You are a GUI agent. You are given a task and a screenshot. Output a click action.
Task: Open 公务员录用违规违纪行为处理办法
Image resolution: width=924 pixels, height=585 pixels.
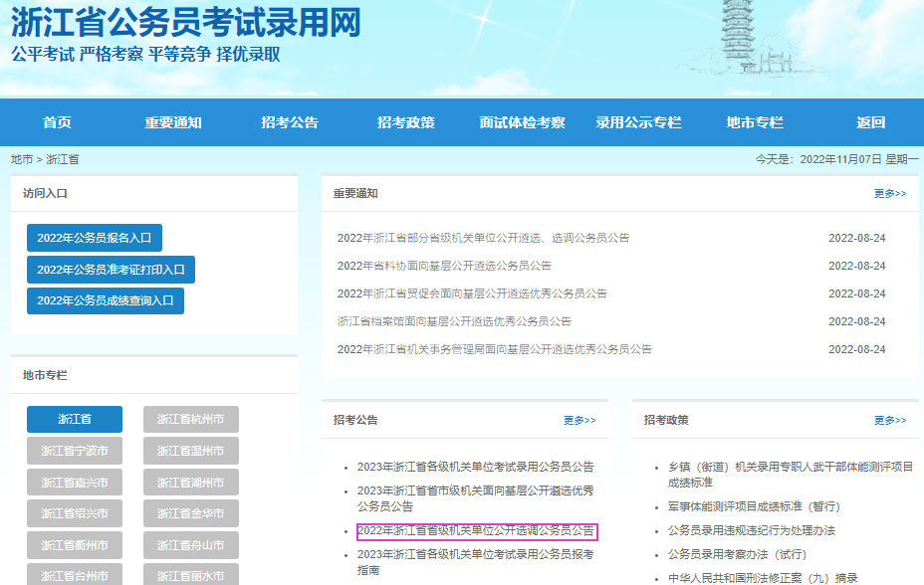pos(752,530)
